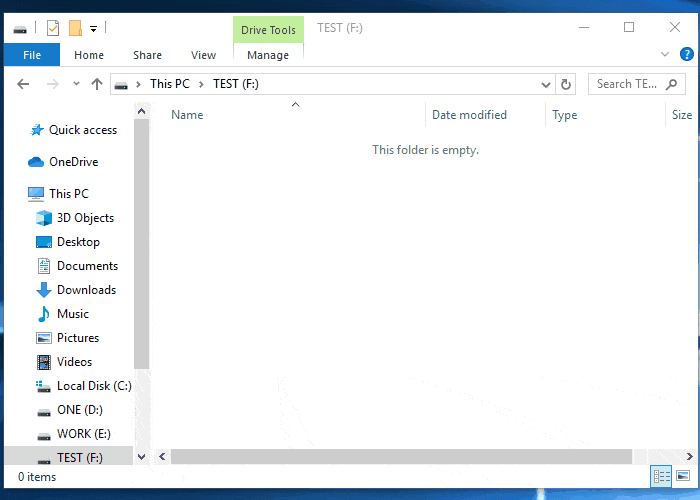
Task: Open the Manage tab under Drive Tools
Action: [267, 55]
